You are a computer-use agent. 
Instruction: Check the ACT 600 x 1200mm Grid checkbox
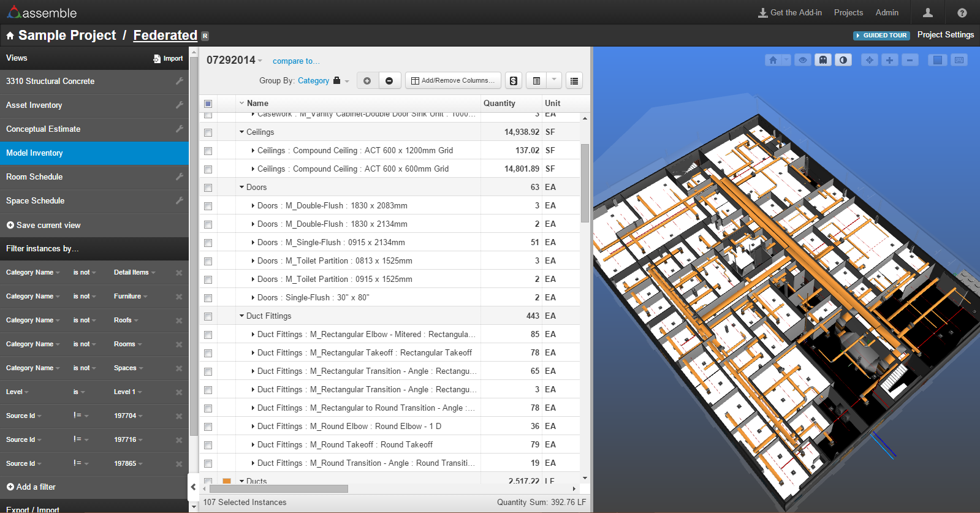(208, 151)
